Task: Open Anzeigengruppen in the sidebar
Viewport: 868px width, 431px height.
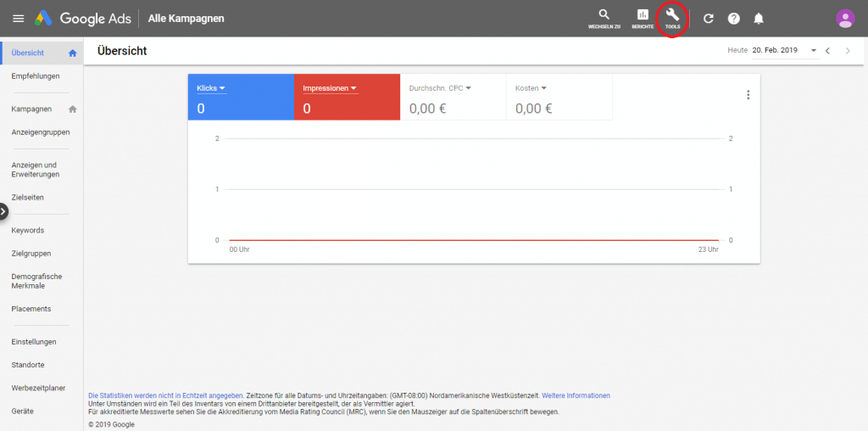Action: (x=42, y=132)
